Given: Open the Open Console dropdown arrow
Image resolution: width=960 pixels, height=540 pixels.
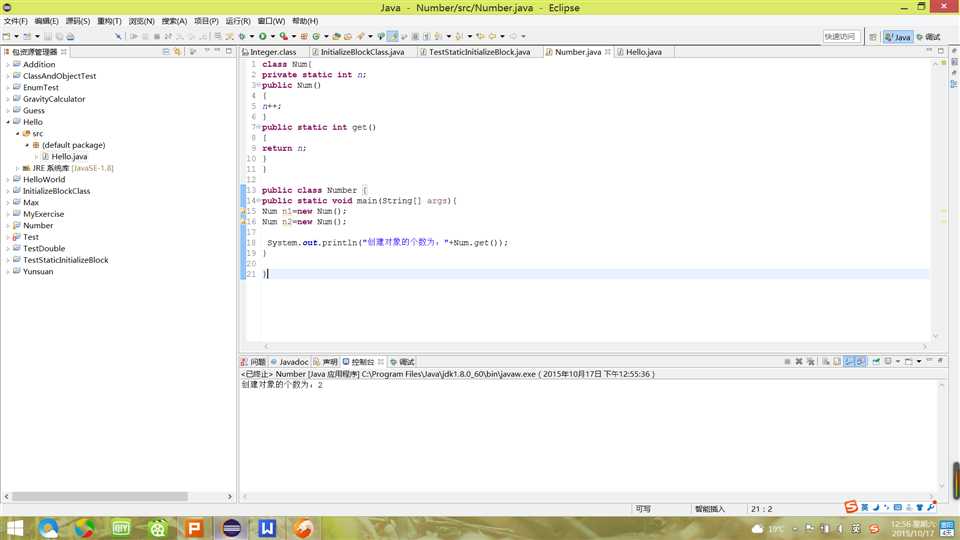Looking at the screenshot, I should click(918, 361).
